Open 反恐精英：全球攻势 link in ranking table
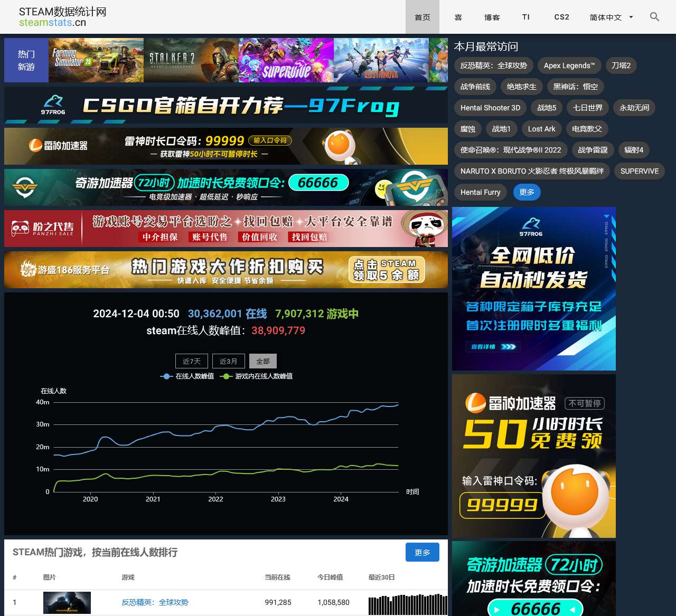 [155, 602]
